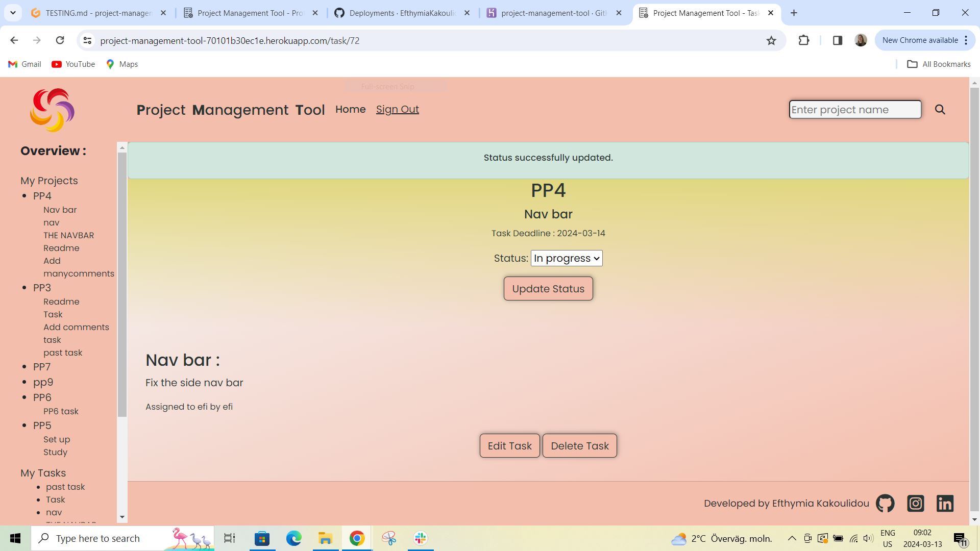Open the browser extensions puzzle icon
Viewport: 980px width, 551px height.
(803, 40)
